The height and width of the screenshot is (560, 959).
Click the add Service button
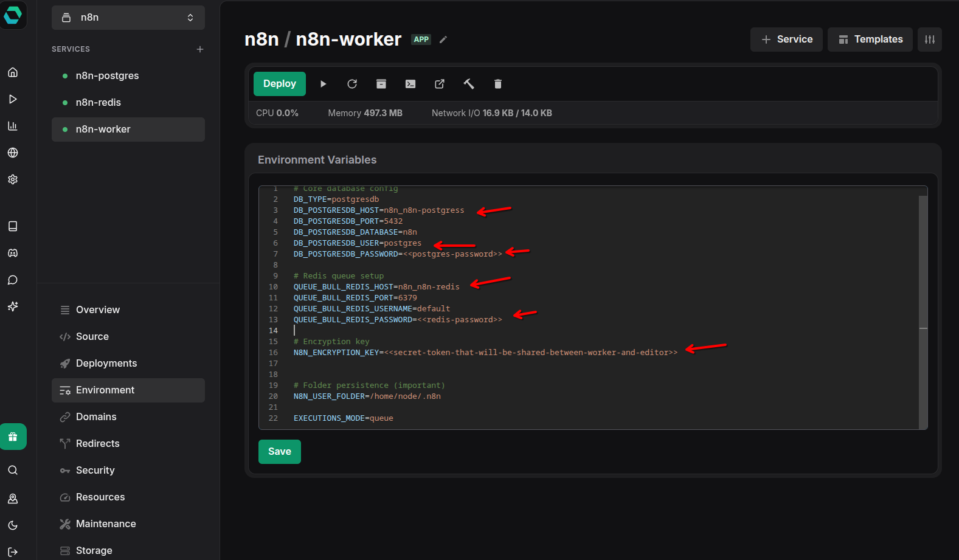[x=786, y=40]
